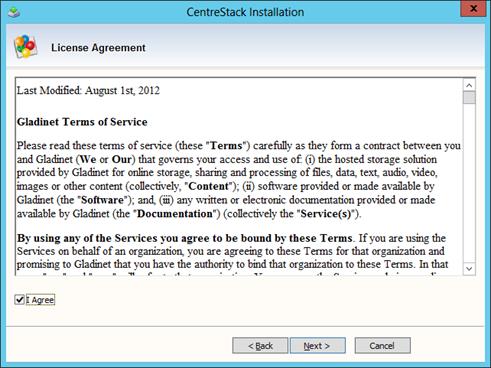491x368 pixels.
Task: Click the CentreStack installer icon in title bar
Action: tap(14, 12)
